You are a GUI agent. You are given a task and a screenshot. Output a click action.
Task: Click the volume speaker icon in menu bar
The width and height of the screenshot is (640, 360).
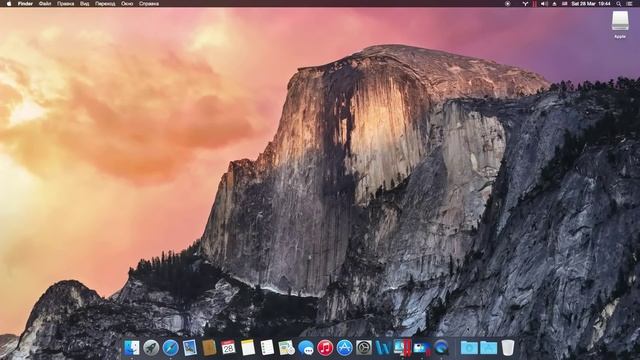(544, 4)
